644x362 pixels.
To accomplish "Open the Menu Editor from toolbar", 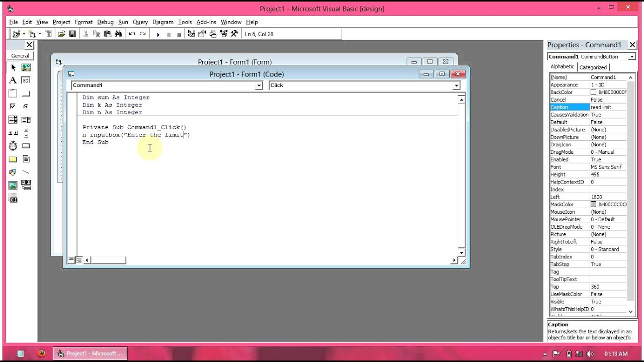I will [49, 34].
